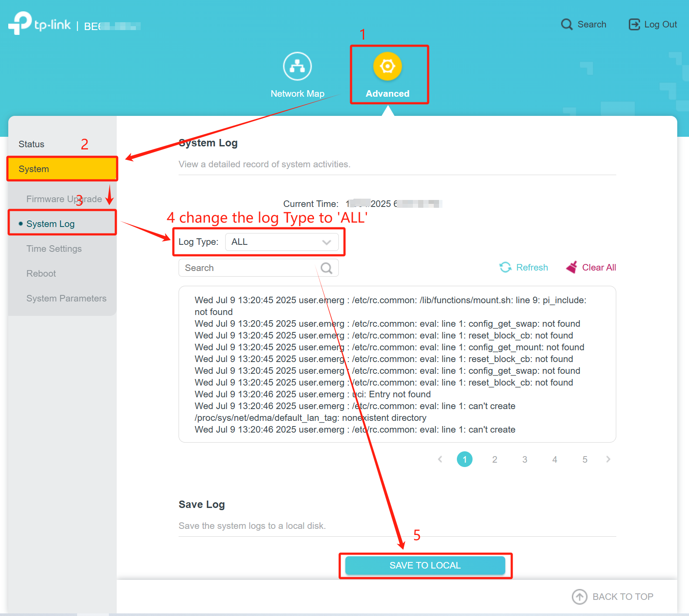Click BACK TO TOP text
Image resolution: width=689 pixels, height=616 pixels.
coord(623,597)
